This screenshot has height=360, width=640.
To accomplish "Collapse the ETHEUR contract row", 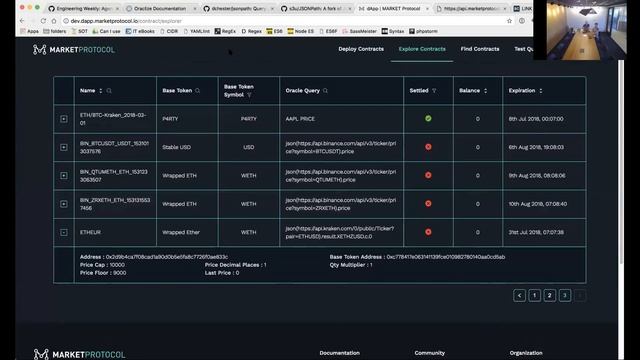I will coord(64,232).
